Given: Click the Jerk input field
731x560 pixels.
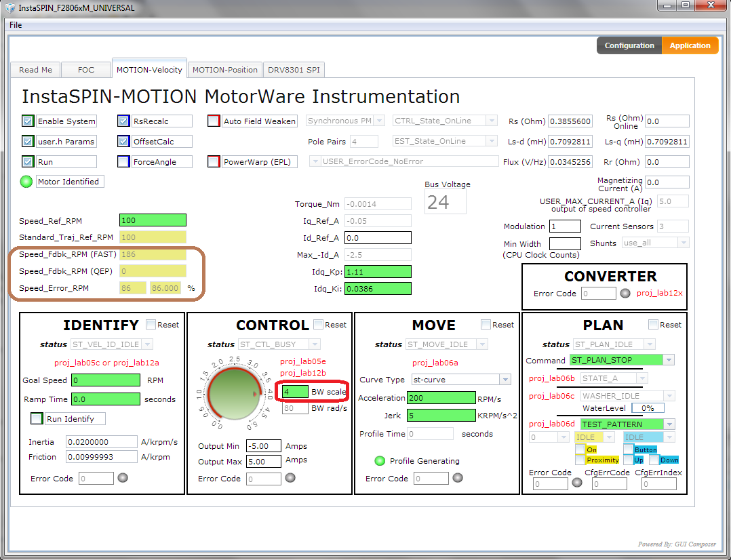Looking at the screenshot, I should coord(441,415).
